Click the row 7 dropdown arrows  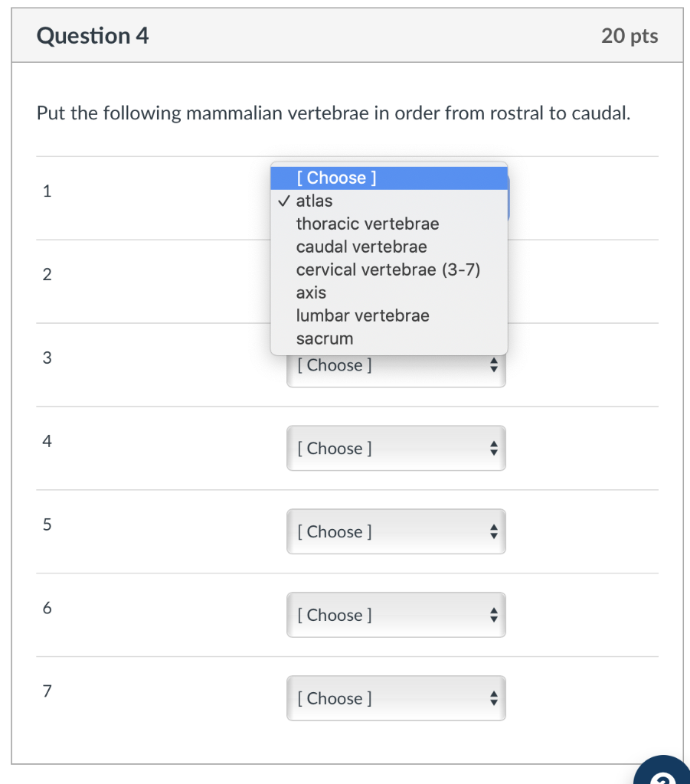tap(494, 699)
